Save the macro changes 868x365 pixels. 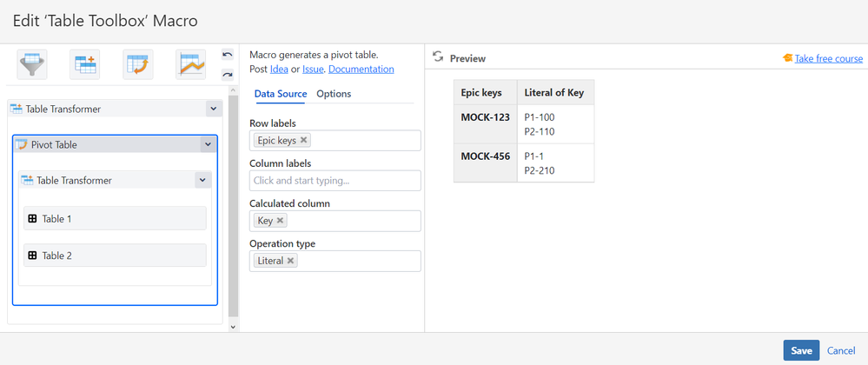click(801, 350)
